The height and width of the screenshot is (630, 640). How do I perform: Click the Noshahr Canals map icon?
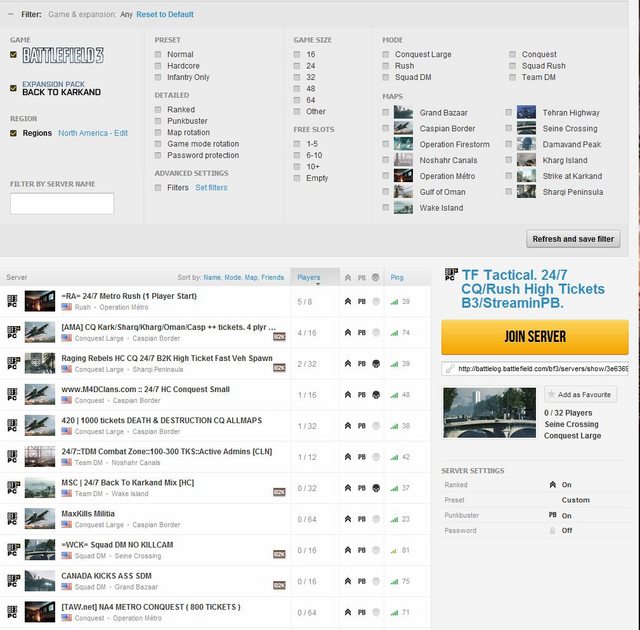403,160
